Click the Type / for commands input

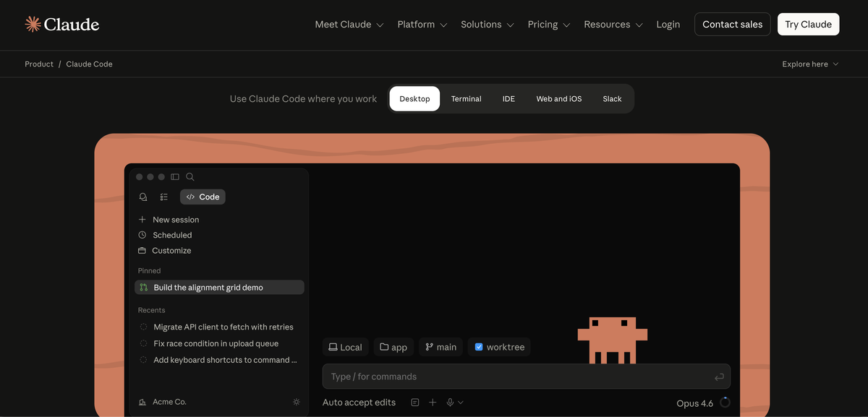pyautogui.click(x=526, y=377)
